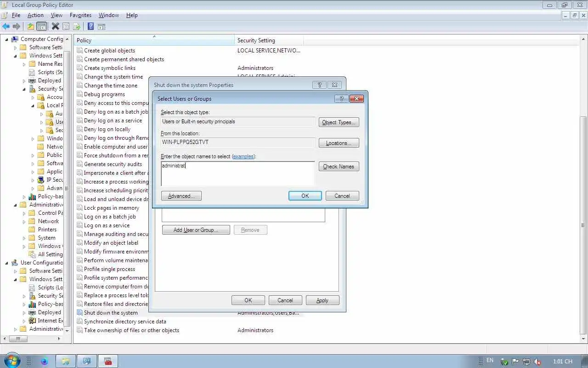588x368 pixels.
Task: Confirm with OK in Select Users dialog
Action: 305,196
